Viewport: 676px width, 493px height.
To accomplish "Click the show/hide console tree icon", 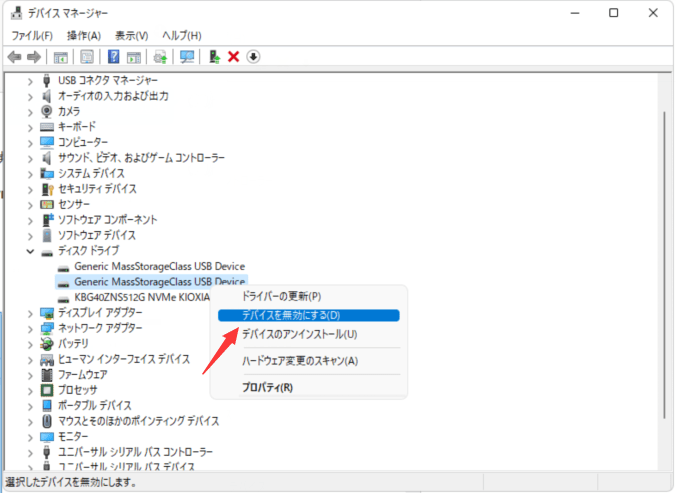I will [62, 57].
